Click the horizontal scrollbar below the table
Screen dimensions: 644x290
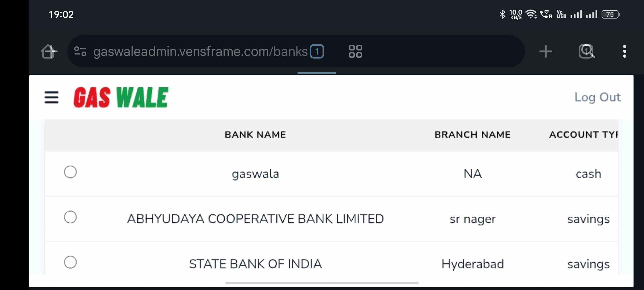tap(322, 283)
